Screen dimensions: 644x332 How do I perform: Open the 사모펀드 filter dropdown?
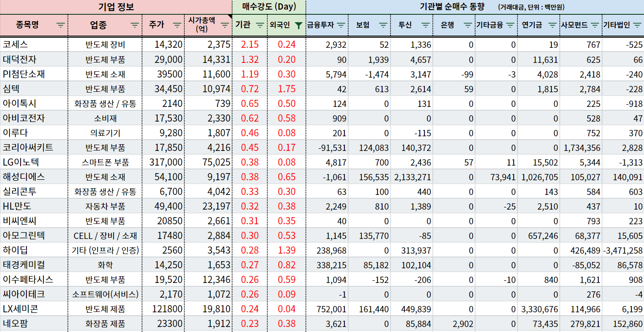[x=595, y=25]
